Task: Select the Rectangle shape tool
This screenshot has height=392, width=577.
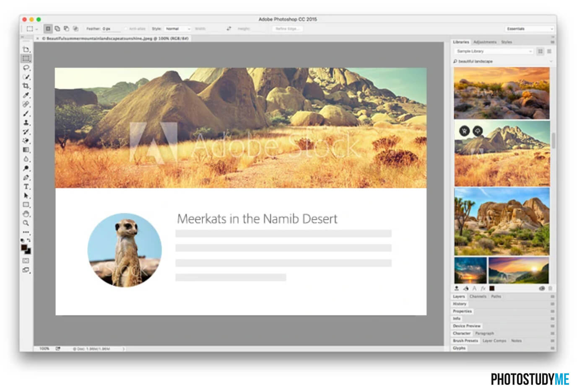Action: (x=26, y=205)
